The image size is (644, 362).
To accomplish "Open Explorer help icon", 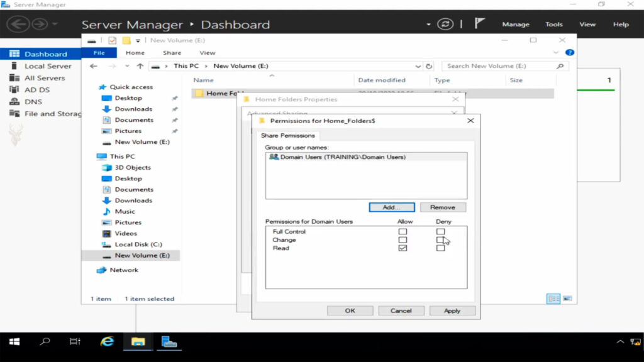I will 570,53.
